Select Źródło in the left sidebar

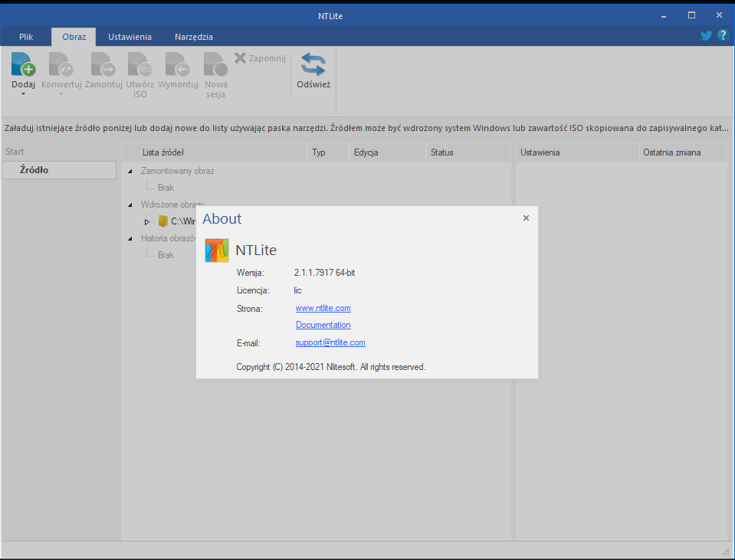point(59,169)
